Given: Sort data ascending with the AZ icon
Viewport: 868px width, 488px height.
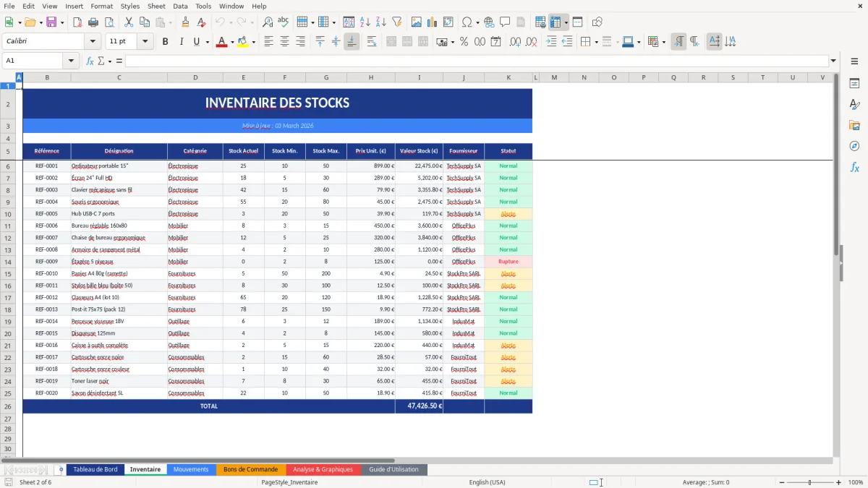Looking at the screenshot, I should coord(366,22).
